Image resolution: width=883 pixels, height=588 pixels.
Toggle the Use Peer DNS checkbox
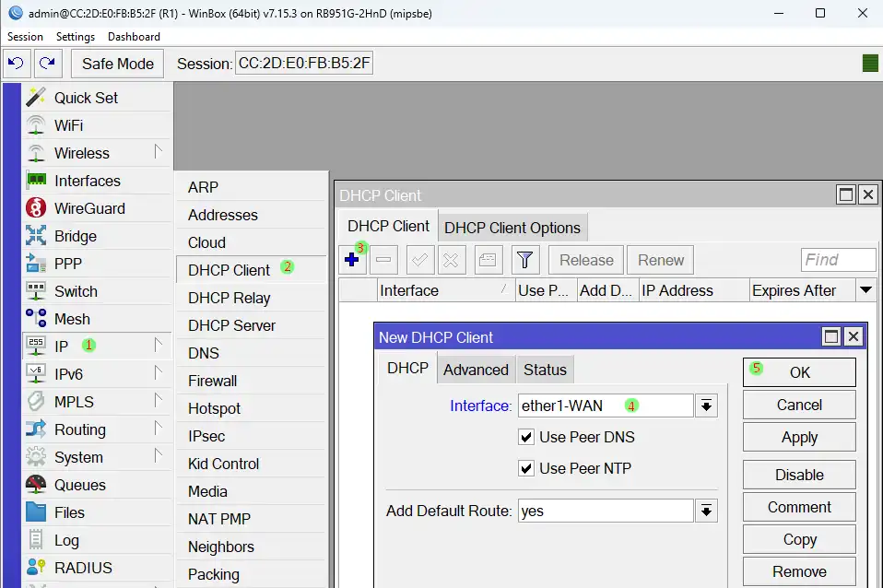coord(526,437)
